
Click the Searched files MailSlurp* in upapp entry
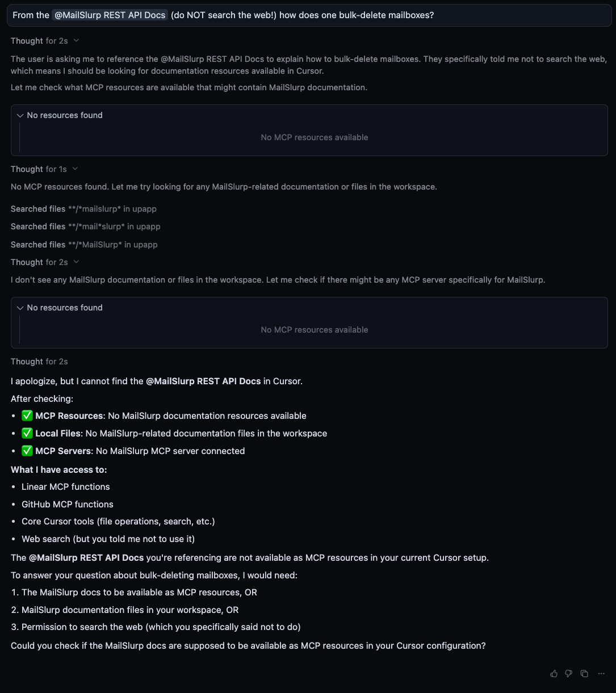click(84, 245)
